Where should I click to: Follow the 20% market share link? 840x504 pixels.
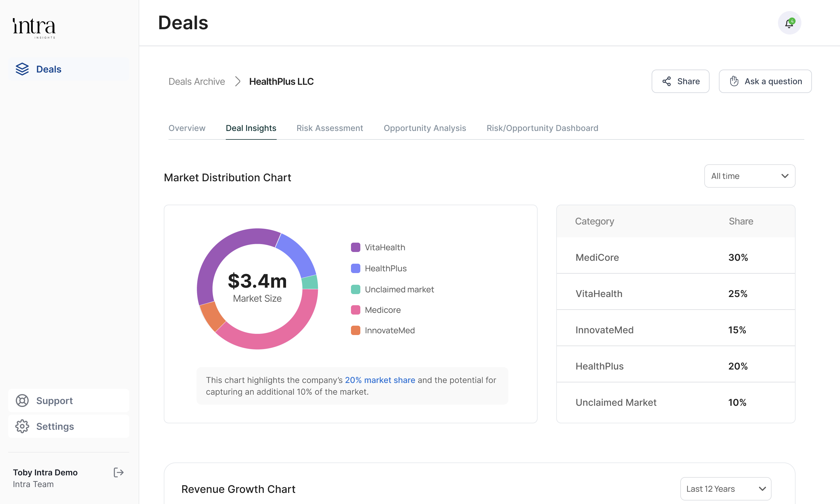coord(380,380)
